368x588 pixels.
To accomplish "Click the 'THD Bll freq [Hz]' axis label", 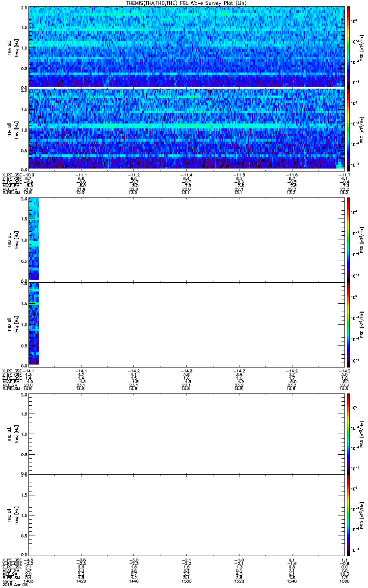I will 13,324.
